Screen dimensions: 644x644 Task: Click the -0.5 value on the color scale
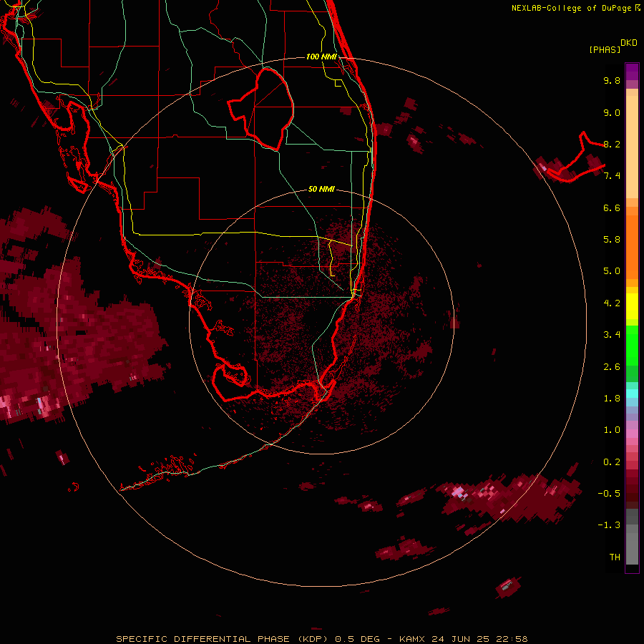609,494
